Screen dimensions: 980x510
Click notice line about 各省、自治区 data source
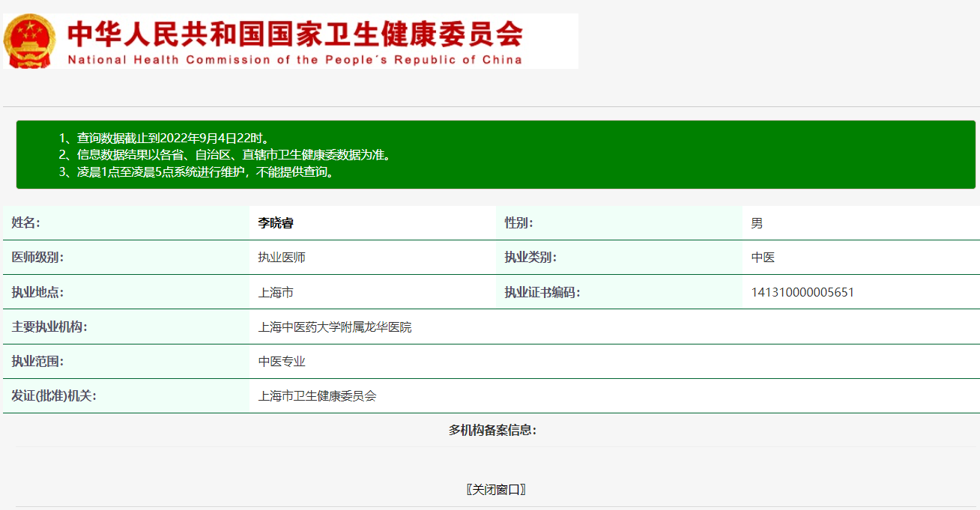pos(225,155)
